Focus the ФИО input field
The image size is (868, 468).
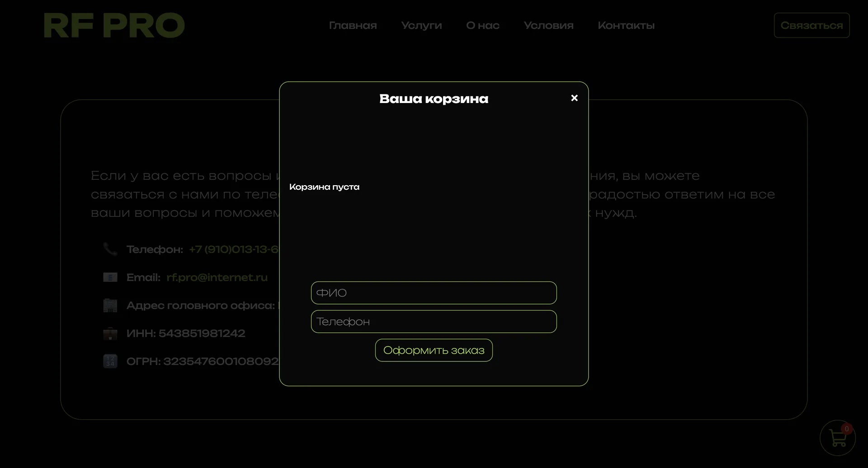[434, 293]
